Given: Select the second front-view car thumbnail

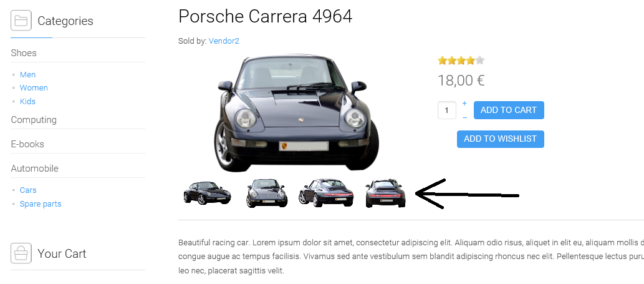Looking at the screenshot, I should [267, 193].
